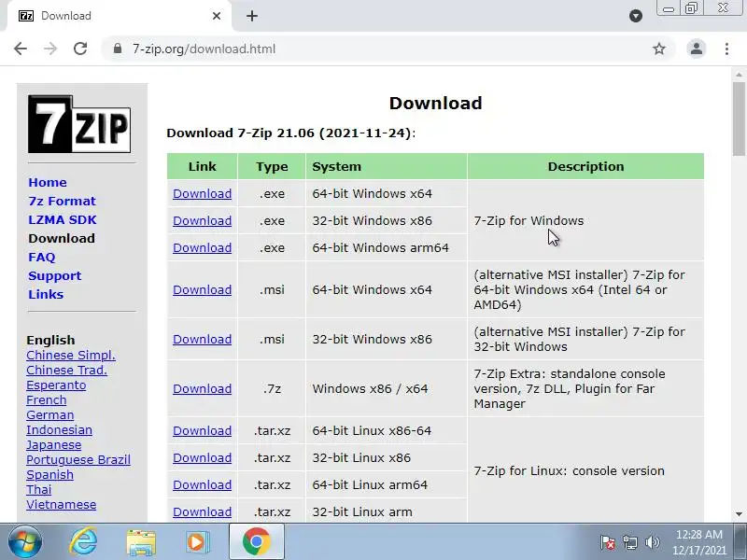Click the browser back arrow
Image resolution: width=747 pixels, height=560 pixels.
(21, 49)
